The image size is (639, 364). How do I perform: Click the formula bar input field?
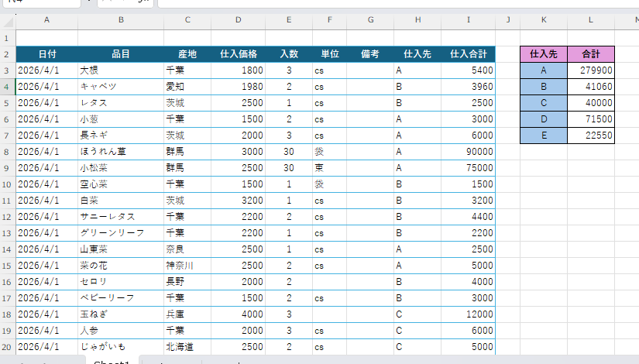[x=387, y=3]
